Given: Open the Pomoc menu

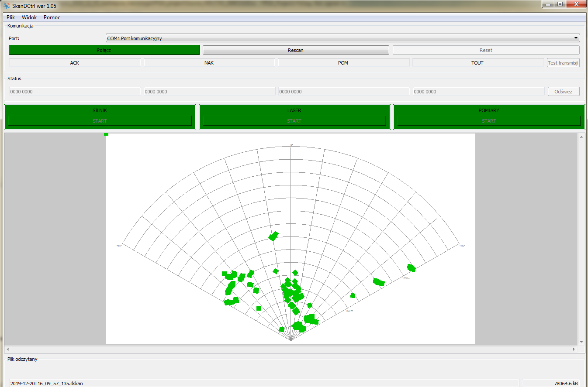Looking at the screenshot, I should (x=52, y=17).
